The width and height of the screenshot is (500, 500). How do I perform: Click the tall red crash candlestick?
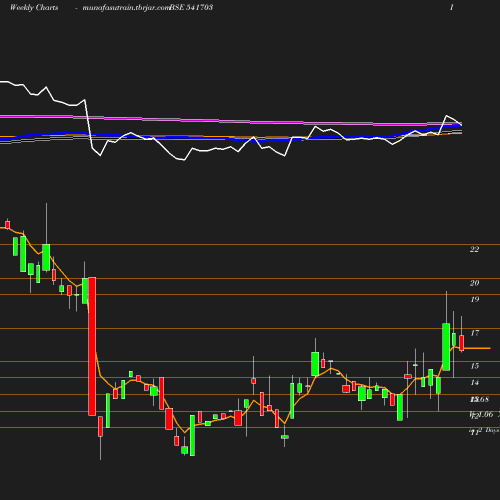pyautogui.click(x=92, y=346)
